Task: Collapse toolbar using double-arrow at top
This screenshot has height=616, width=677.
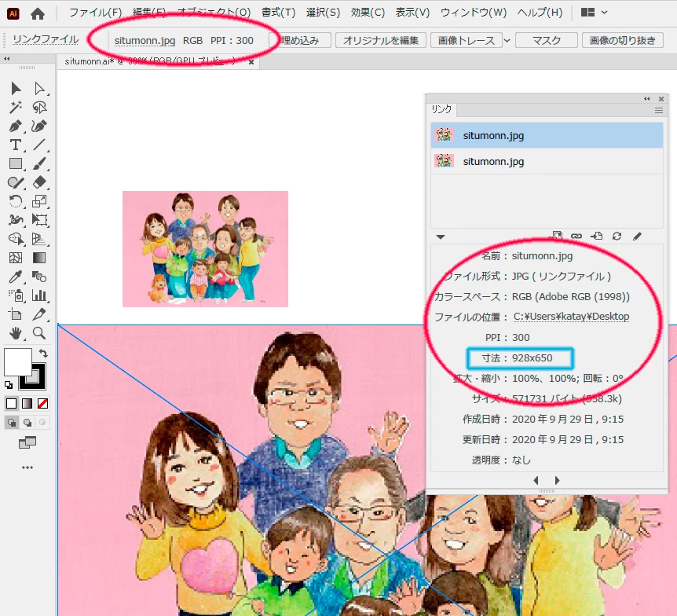Action: coord(7,58)
